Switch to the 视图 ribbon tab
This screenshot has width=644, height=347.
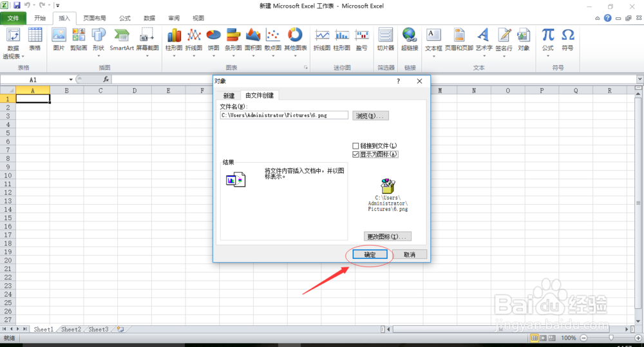[x=198, y=18]
